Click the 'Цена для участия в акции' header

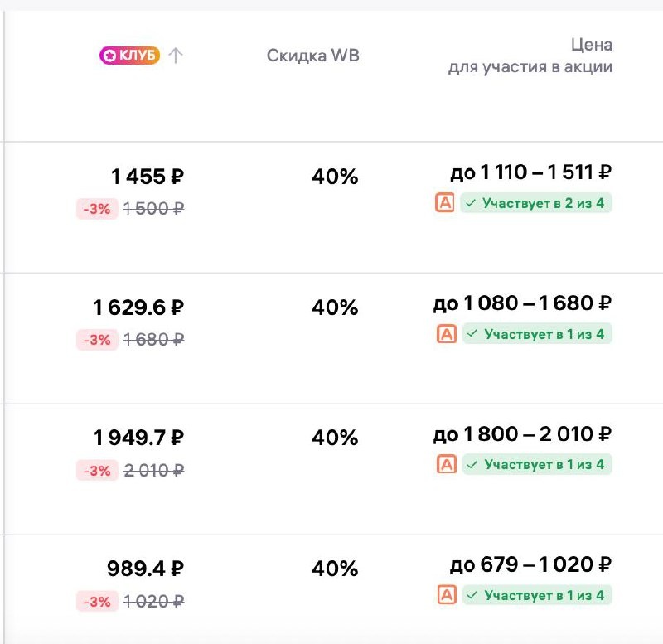pos(530,56)
